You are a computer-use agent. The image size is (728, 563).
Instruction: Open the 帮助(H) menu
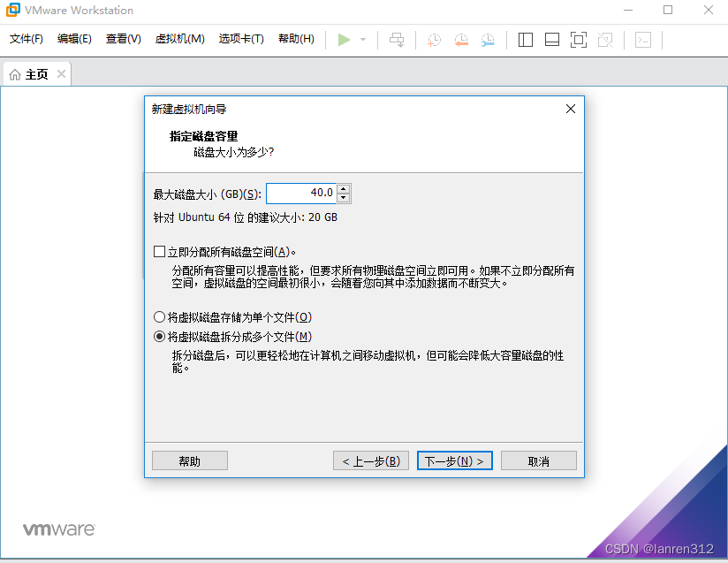coord(296,39)
